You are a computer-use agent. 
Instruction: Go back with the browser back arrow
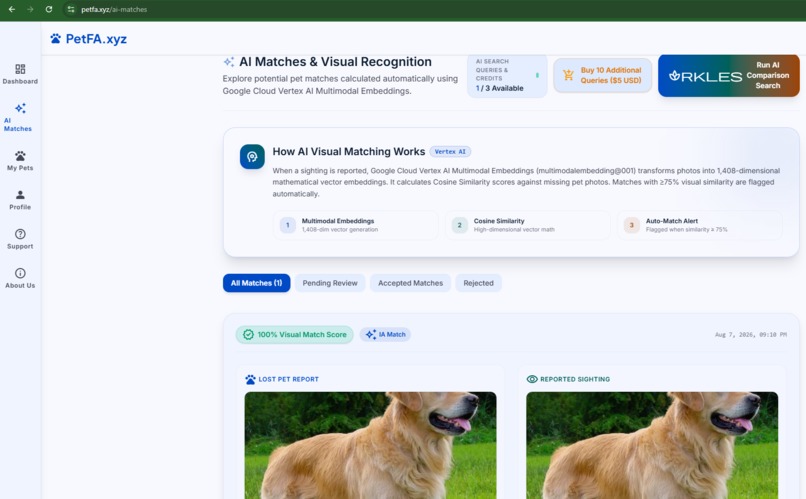coord(12,9)
